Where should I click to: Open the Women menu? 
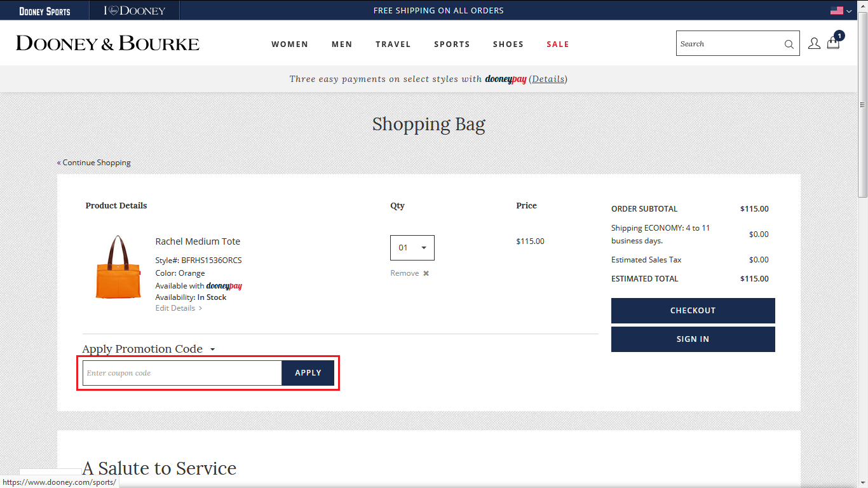click(x=290, y=44)
